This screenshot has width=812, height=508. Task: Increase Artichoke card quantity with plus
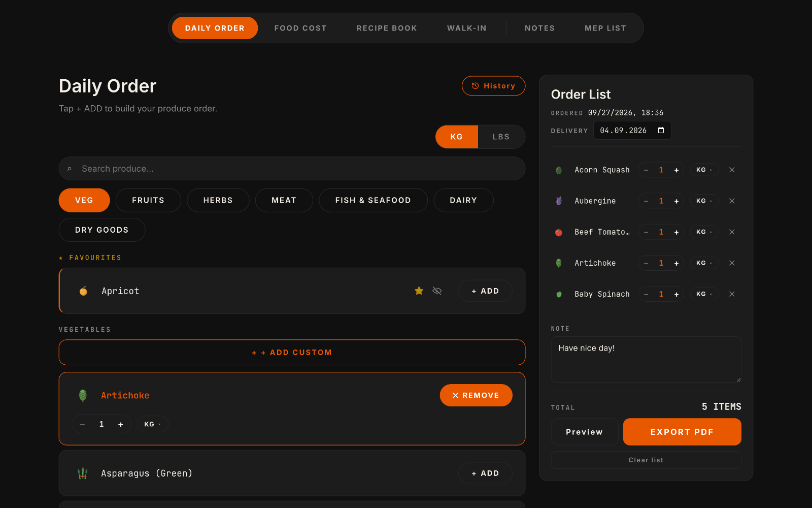coord(120,424)
